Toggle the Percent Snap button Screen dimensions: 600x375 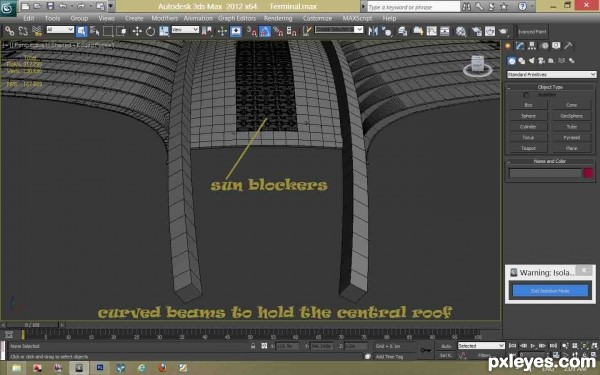coord(278,31)
